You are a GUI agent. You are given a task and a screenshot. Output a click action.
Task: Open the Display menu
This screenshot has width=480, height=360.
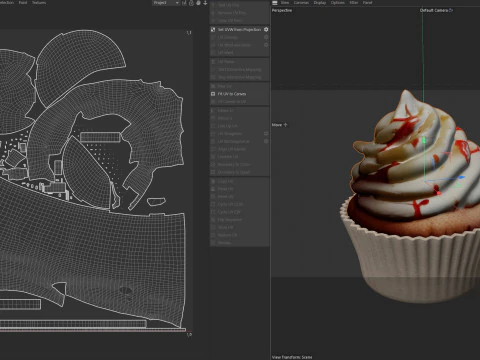click(x=320, y=3)
